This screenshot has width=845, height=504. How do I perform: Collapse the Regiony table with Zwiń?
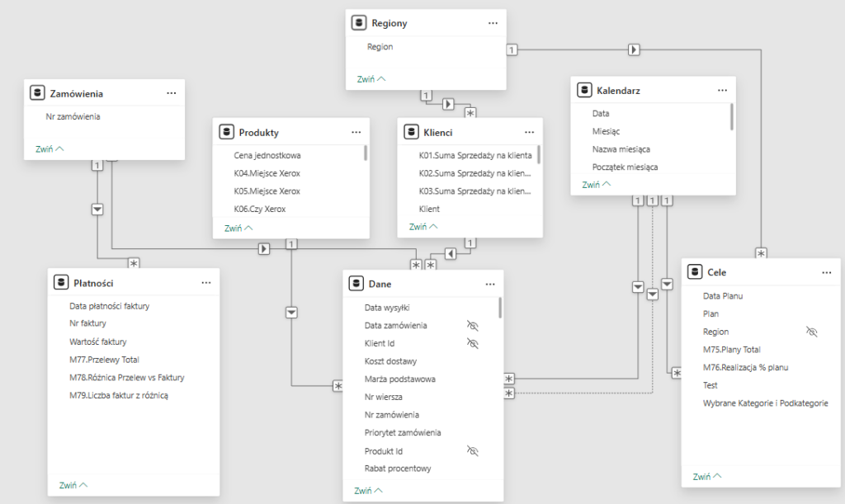pos(371,79)
